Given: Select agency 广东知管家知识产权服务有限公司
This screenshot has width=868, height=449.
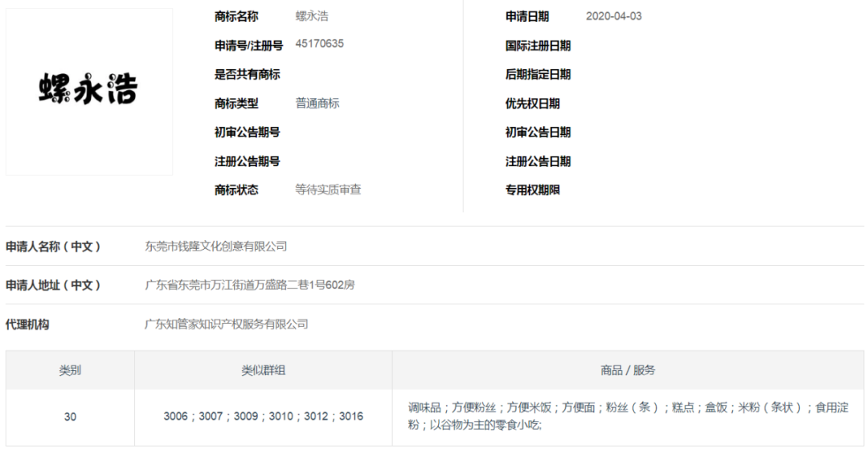Looking at the screenshot, I should click(227, 325).
